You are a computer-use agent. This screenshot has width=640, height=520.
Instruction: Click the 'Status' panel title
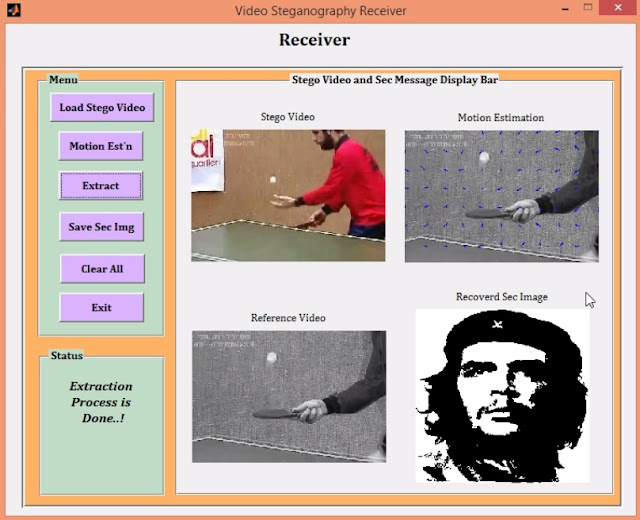click(x=67, y=356)
